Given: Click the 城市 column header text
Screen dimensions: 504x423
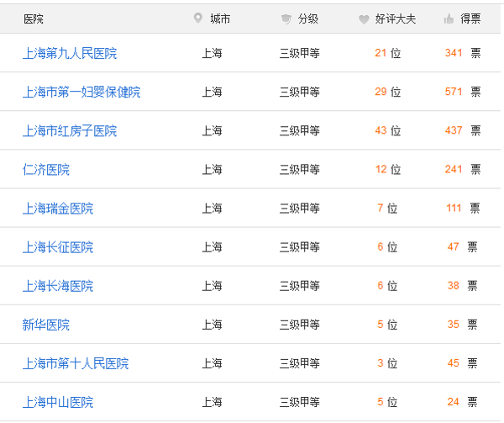Looking at the screenshot, I should (220, 19).
